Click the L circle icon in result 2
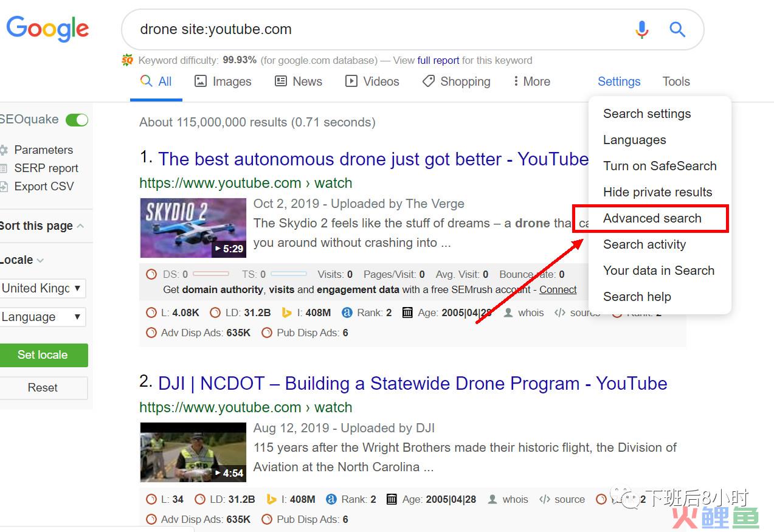774x532 pixels. 151,499
